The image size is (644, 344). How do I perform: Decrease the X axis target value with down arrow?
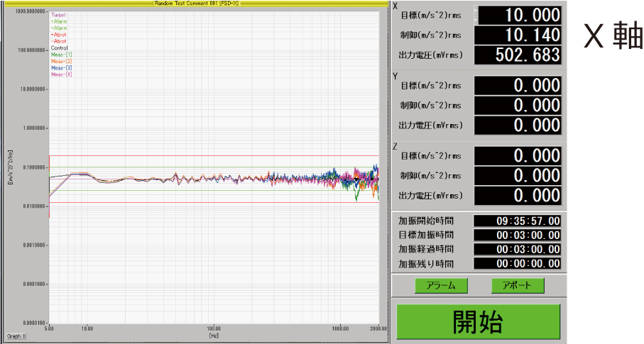[x=476, y=19]
